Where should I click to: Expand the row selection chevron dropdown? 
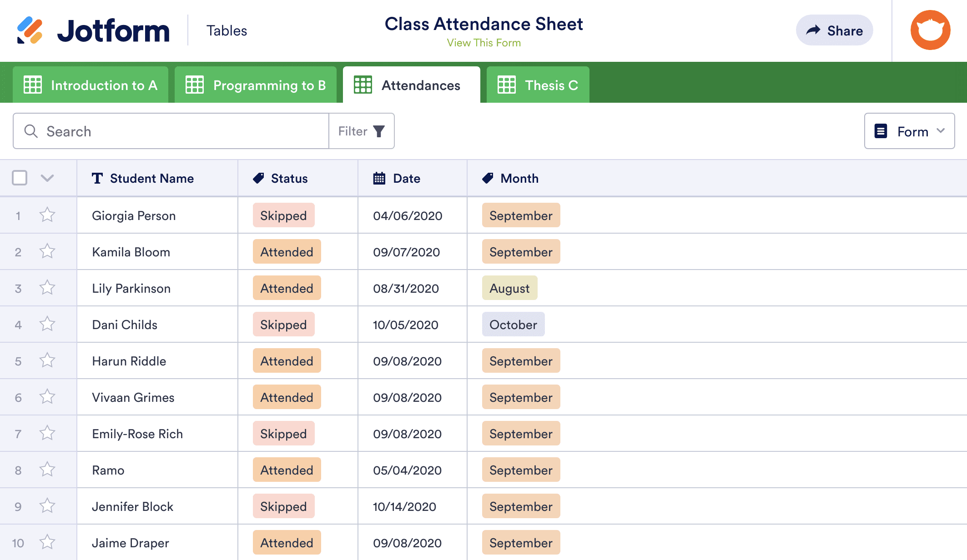coord(47,178)
